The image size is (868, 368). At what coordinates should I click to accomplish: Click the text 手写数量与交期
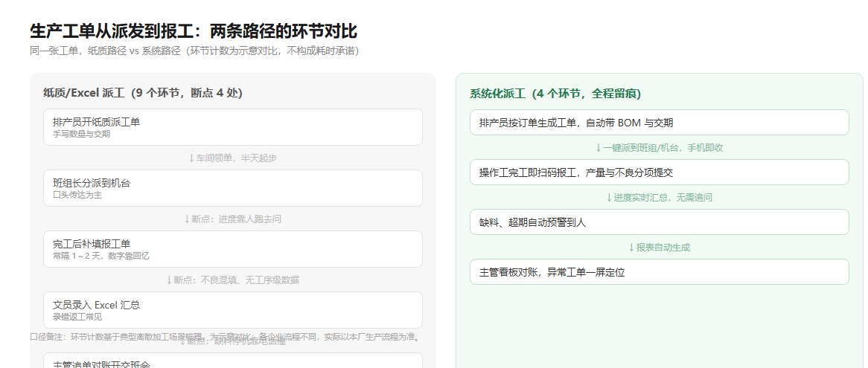coord(81,135)
